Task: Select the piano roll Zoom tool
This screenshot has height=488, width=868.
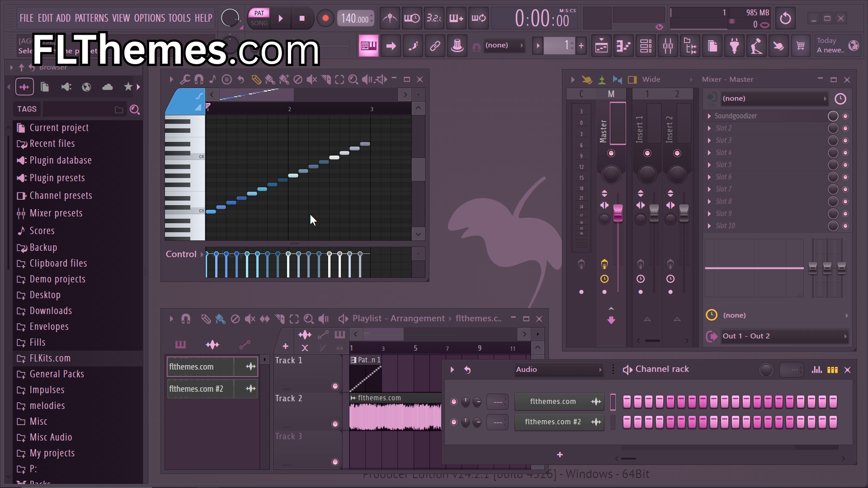Action: click(354, 80)
